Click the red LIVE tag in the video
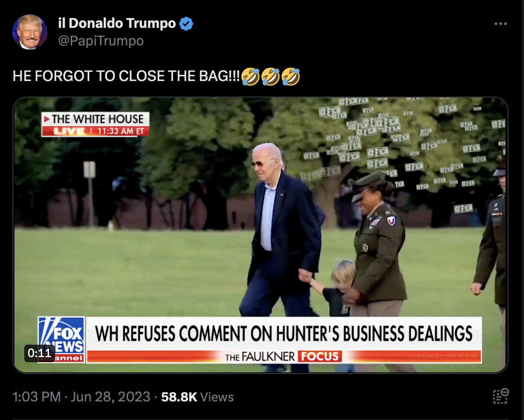 click(x=69, y=131)
